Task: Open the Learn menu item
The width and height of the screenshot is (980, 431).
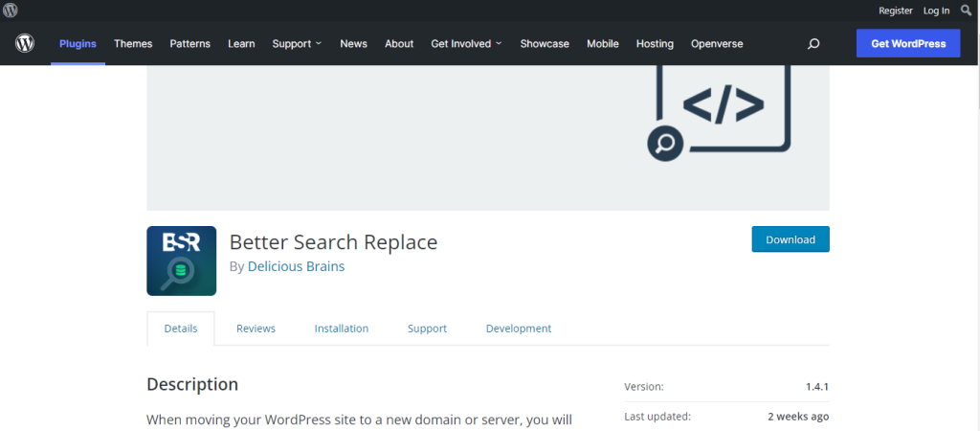Action: coord(241,44)
